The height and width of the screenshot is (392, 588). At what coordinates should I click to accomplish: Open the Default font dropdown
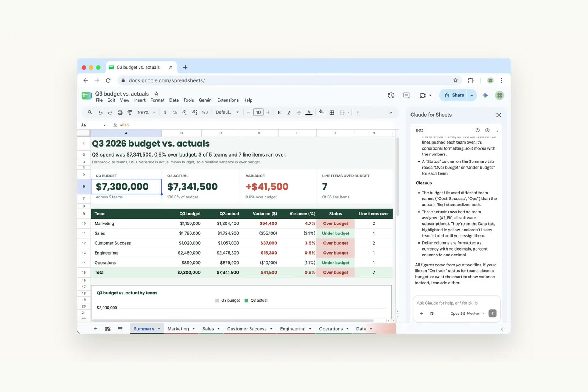[x=227, y=112]
